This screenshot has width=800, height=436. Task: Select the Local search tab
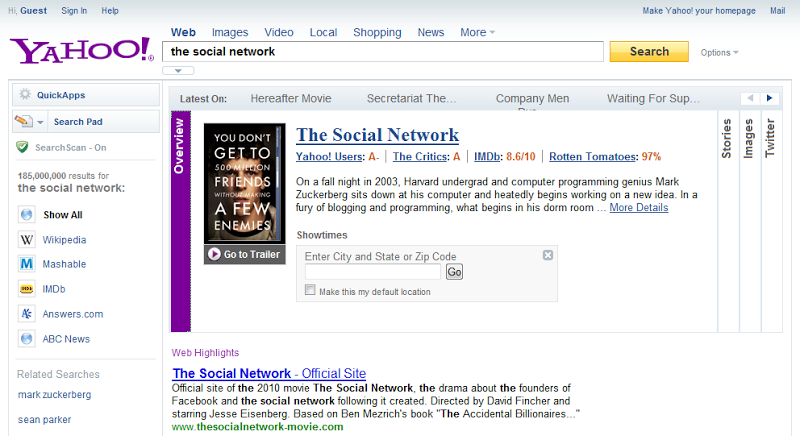(x=323, y=32)
